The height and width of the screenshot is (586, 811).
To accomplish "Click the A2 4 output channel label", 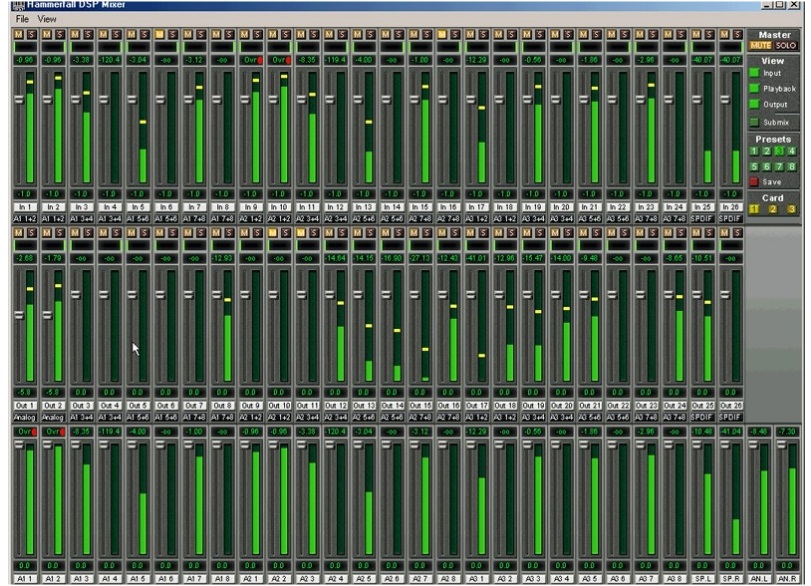I will [x=336, y=579].
